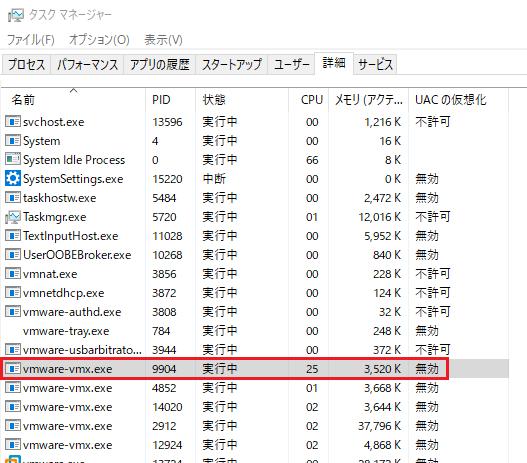Click icon of vmware-vmx.exe PID 12924

pos(13,445)
